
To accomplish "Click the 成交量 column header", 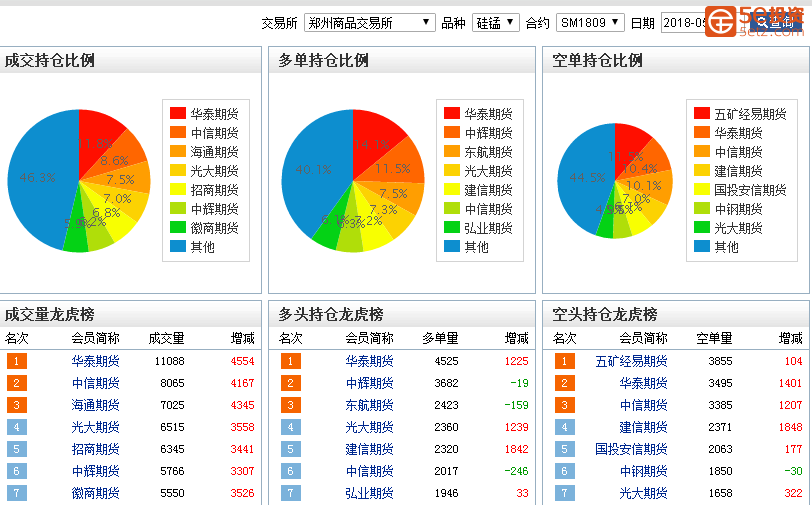I will coord(166,339).
